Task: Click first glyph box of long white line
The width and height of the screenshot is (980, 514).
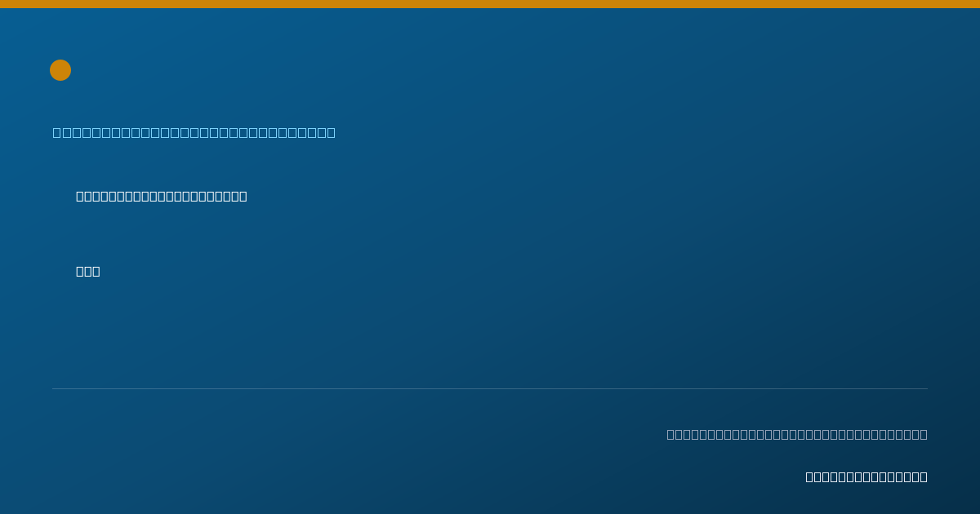Action: coord(80,196)
